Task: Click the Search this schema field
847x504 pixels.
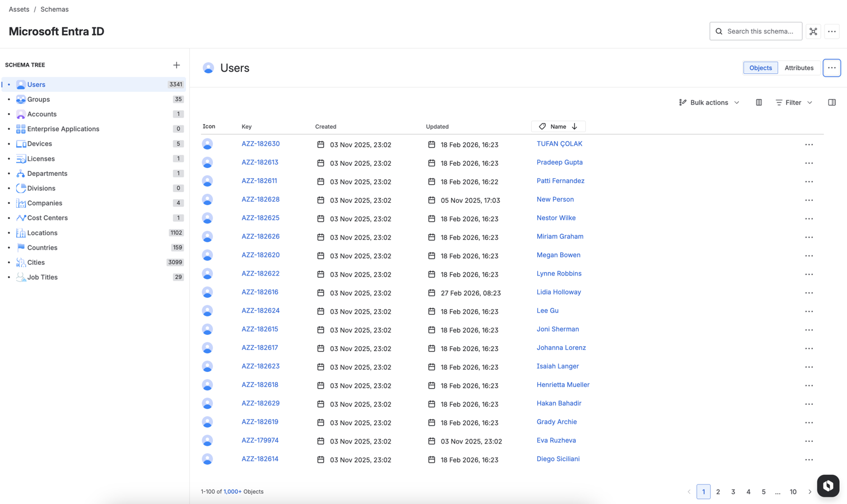Action: [760, 31]
